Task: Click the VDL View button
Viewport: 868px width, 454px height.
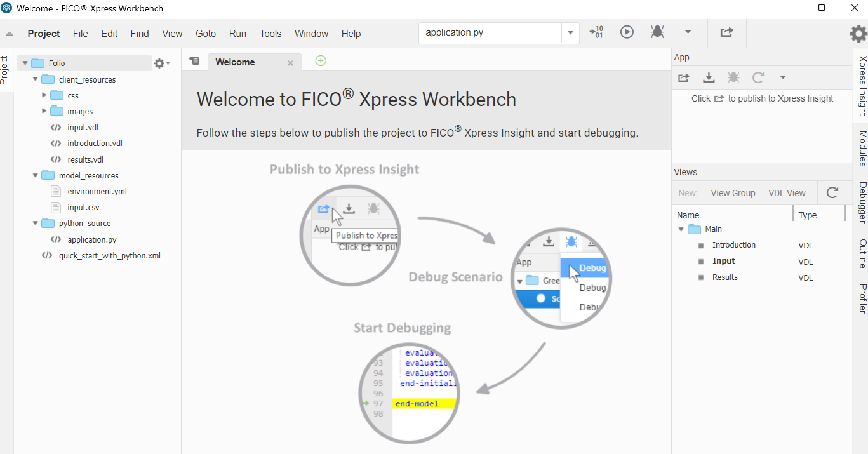Action: coord(787,193)
